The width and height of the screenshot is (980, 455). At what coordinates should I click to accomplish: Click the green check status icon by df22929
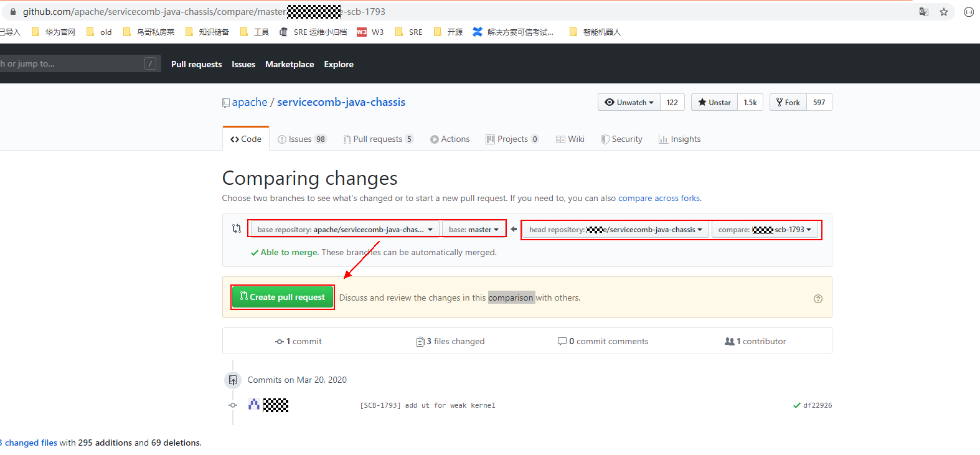pos(797,405)
